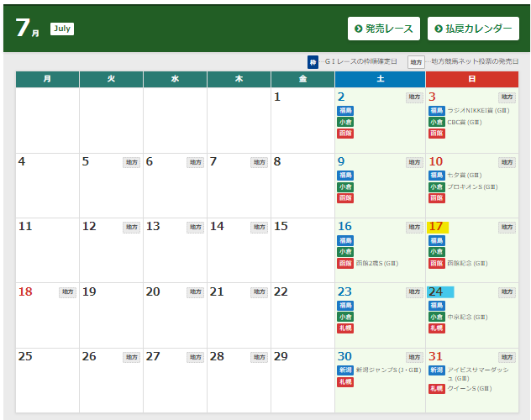
Task: Click the 地方 badge on July 14
Action: 260,227
